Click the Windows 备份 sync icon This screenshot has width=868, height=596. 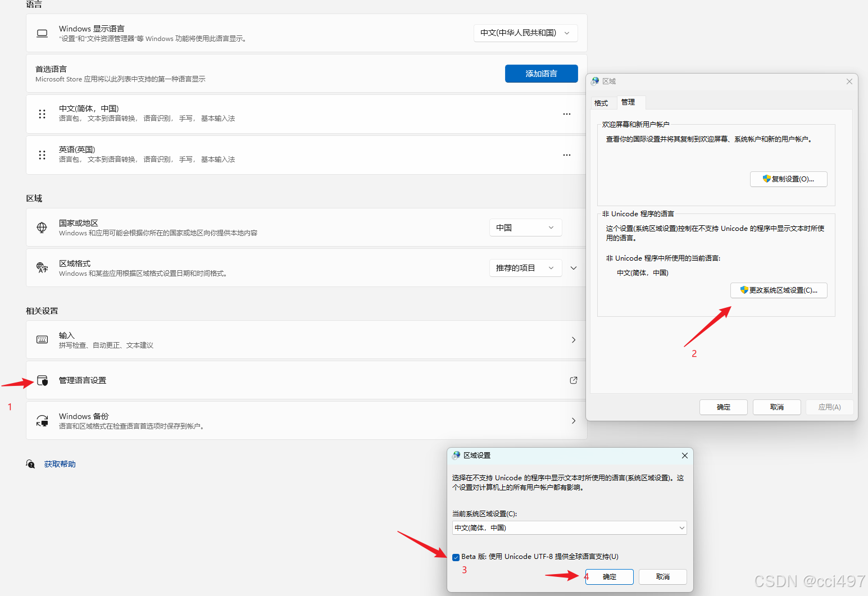click(42, 421)
